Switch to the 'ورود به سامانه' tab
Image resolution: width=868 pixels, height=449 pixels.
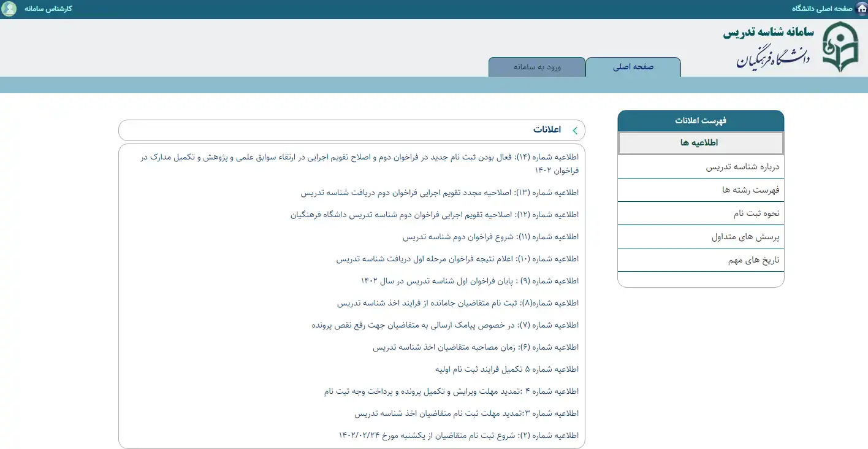(537, 67)
